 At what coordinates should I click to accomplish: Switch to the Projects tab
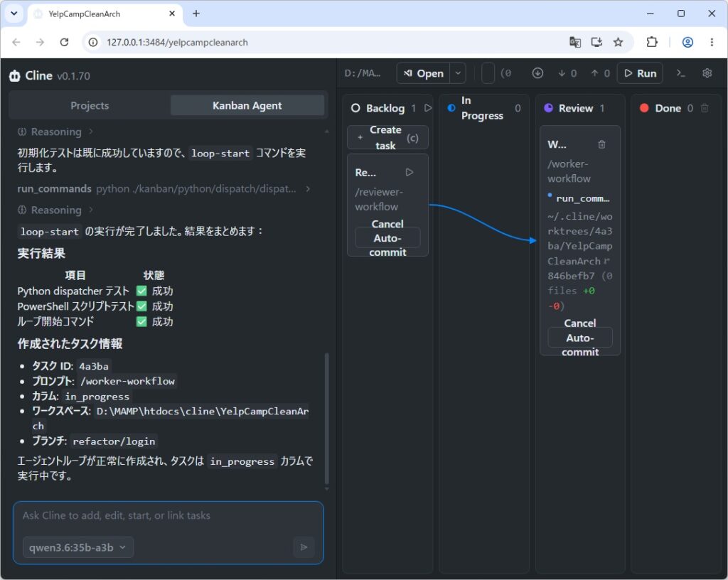(x=90, y=105)
